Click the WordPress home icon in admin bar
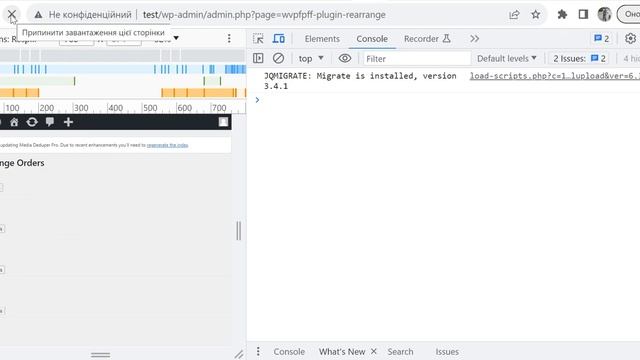This screenshot has height=360, width=640. click(x=14, y=122)
